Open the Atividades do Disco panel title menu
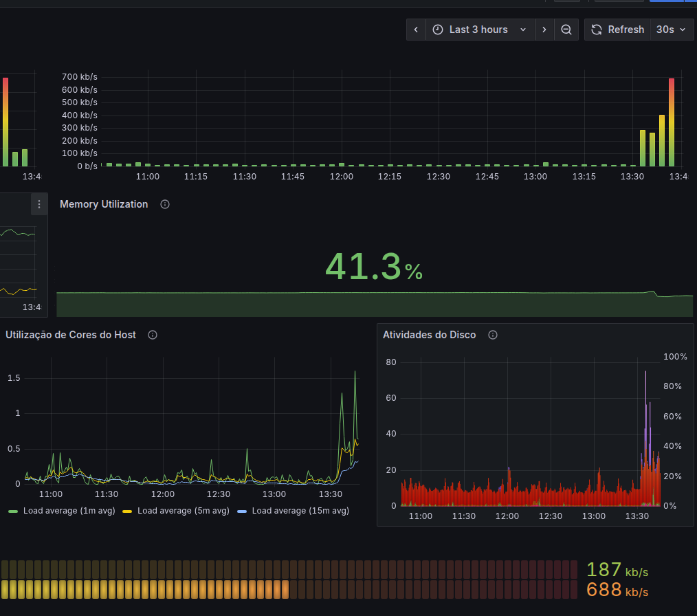 click(429, 335)
